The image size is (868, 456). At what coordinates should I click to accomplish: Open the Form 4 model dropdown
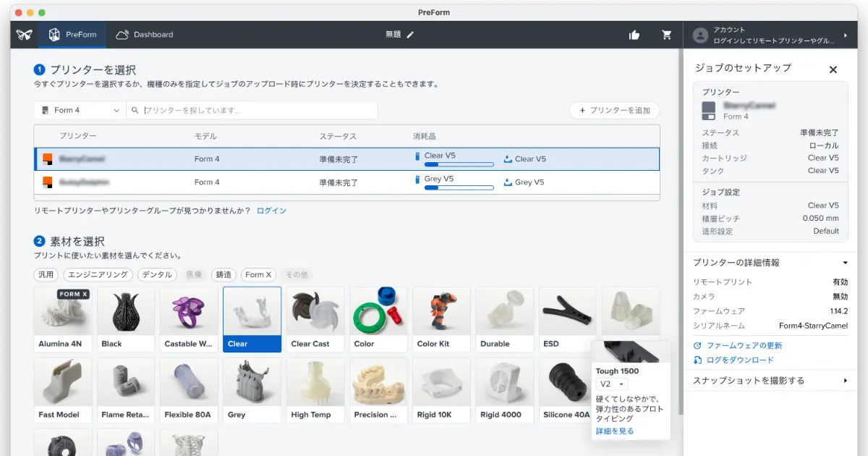tap(80, 110)
